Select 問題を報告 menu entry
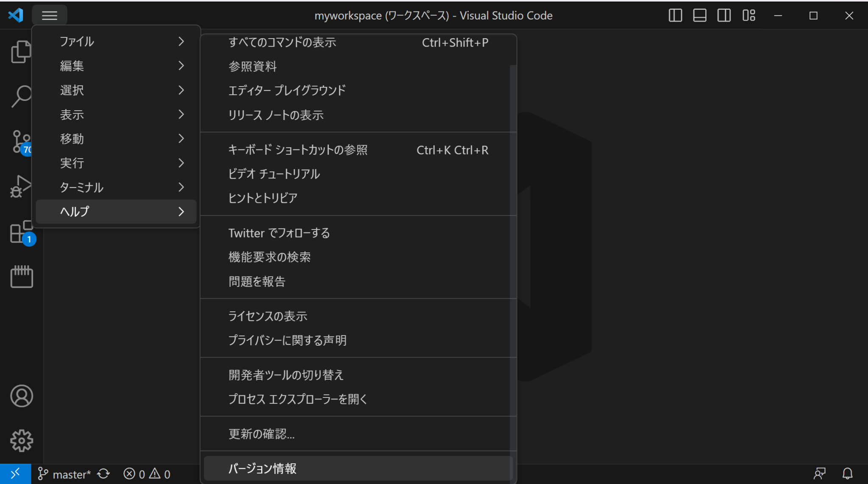Image resolution: width=868 pixels, height=484 pixels. coord(256,281)
